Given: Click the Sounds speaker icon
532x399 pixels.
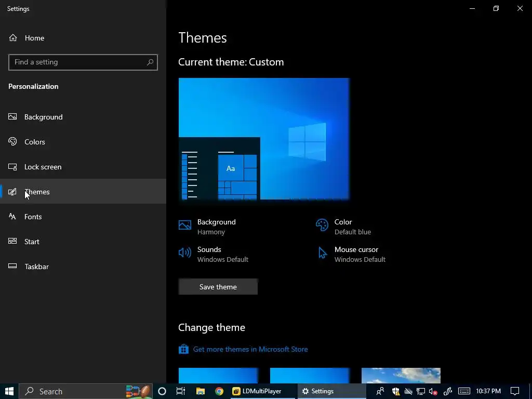Looking at the screenshot, I should pyautogui.click(x=185, y=252).
